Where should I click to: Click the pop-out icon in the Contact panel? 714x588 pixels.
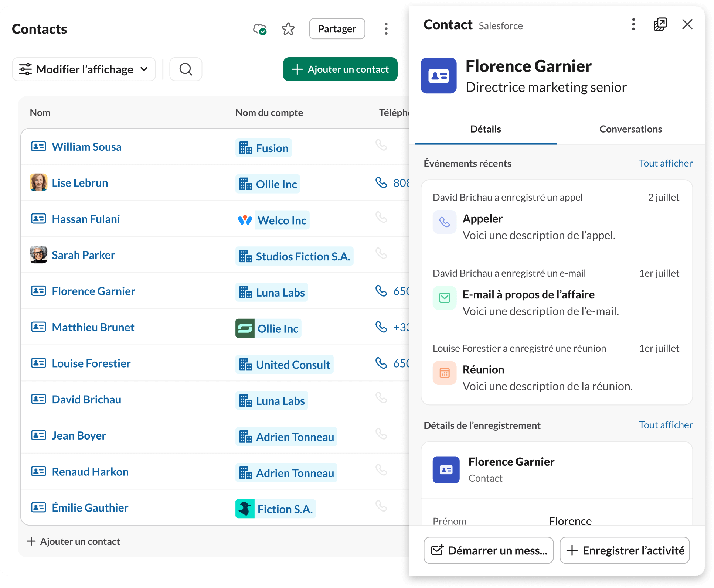click(661, 24)
